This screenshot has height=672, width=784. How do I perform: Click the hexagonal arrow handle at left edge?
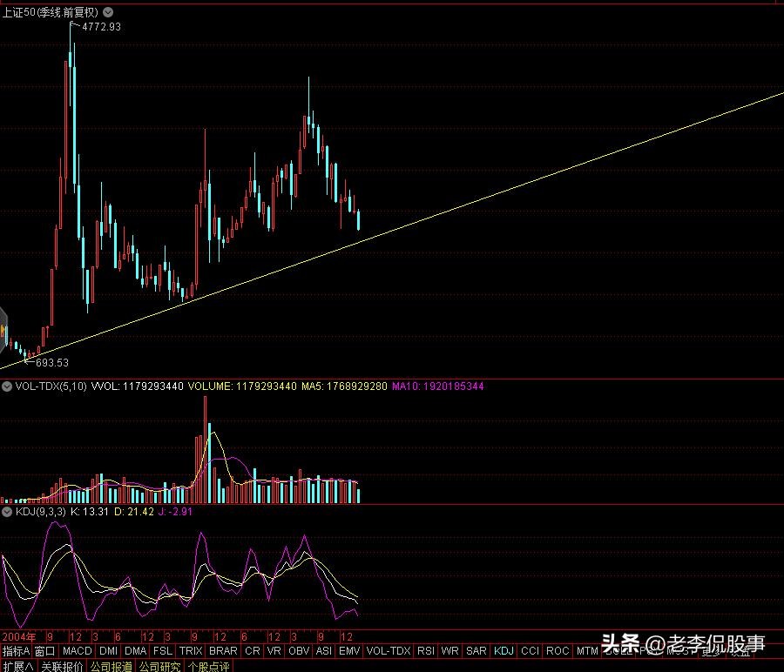[4, 331]
